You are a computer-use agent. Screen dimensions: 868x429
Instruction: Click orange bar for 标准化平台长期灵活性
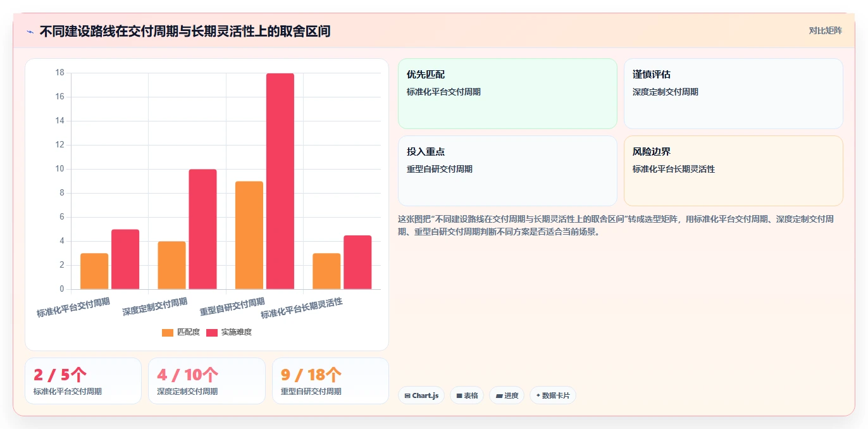click(326, 271)
